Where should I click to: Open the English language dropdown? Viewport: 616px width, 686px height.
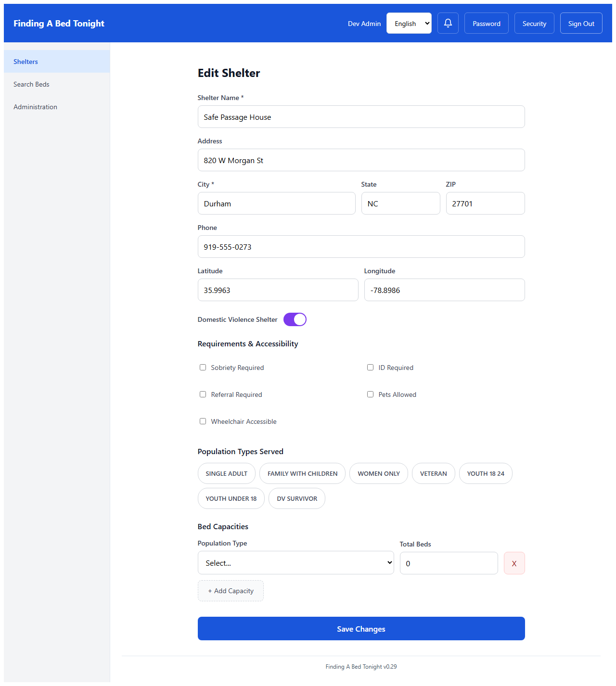pyautogui.click(x=409, y=23)
